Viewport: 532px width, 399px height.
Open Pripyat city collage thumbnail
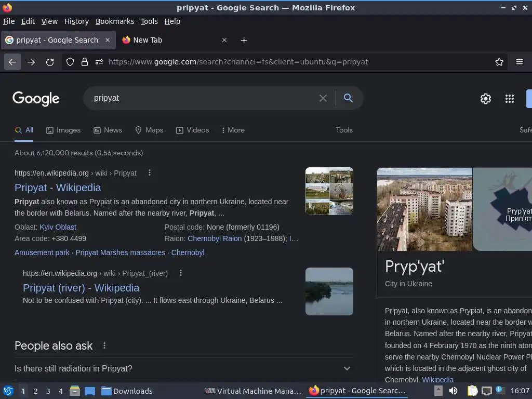tap(329, 191)
